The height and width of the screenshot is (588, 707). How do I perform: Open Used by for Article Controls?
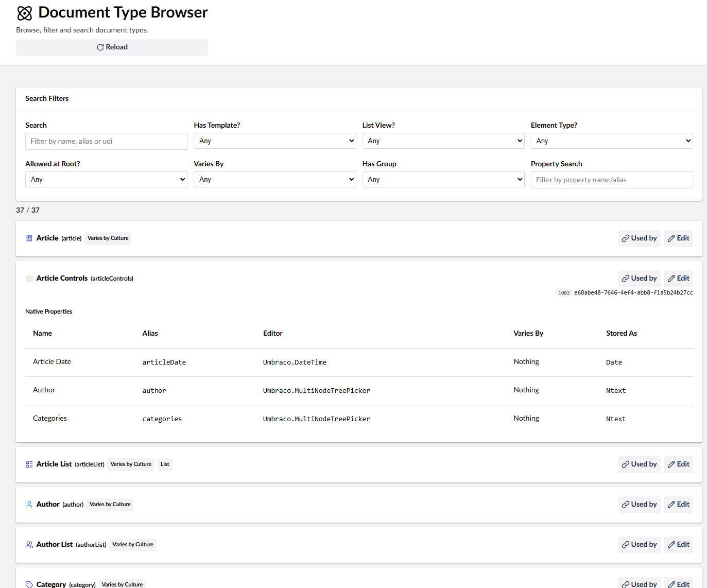click(639, 279)
